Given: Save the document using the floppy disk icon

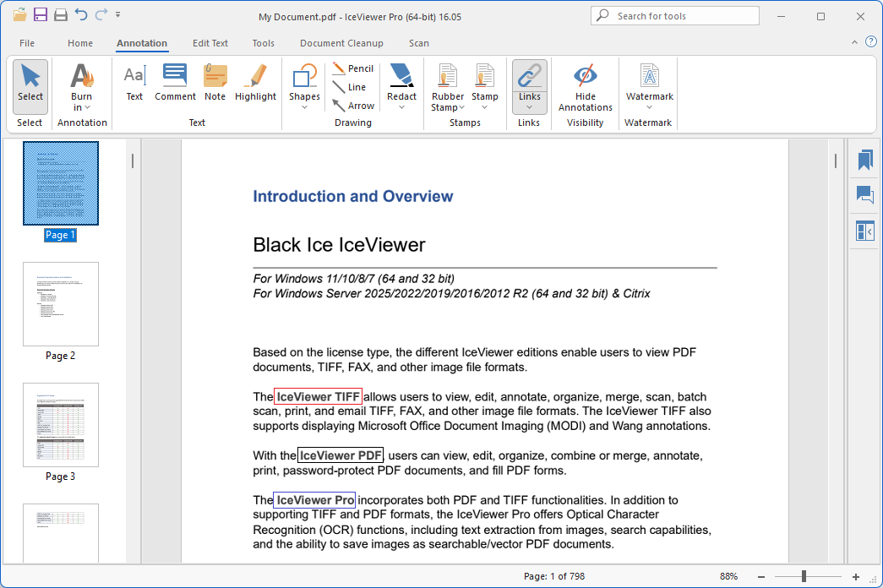Looking at the screenshot, I should pos(41,14).
